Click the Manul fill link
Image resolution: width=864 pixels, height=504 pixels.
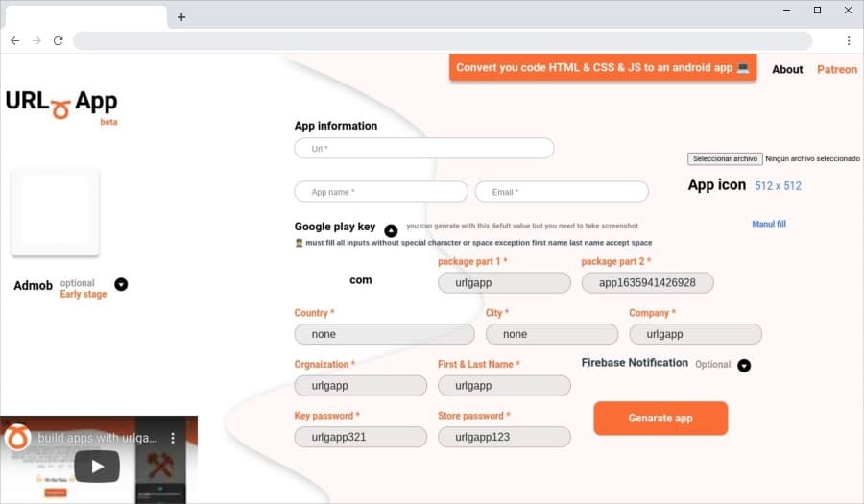[769, 224]
